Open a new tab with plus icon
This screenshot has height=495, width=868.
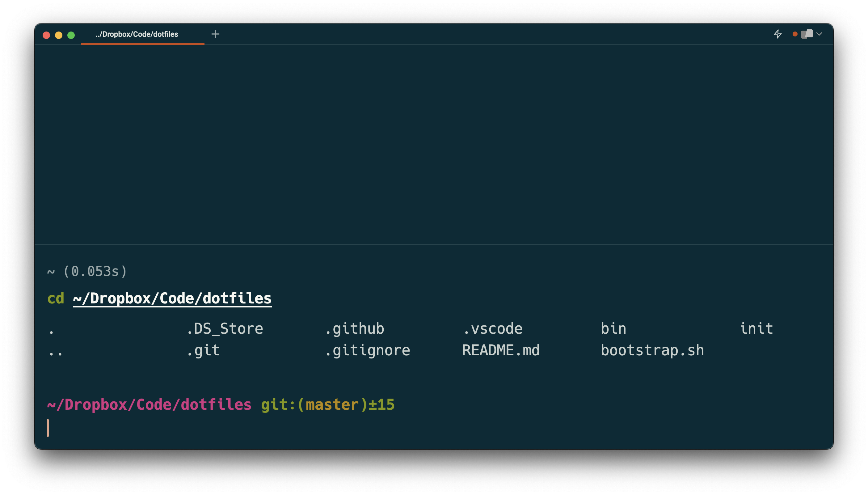215,34
